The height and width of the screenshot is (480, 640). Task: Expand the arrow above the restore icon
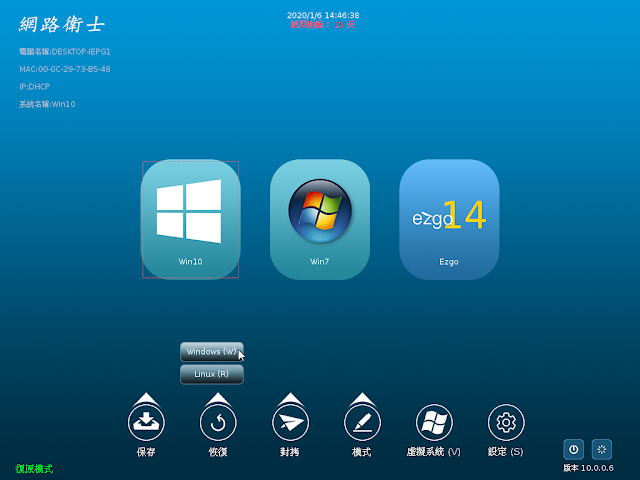point(218,398)
